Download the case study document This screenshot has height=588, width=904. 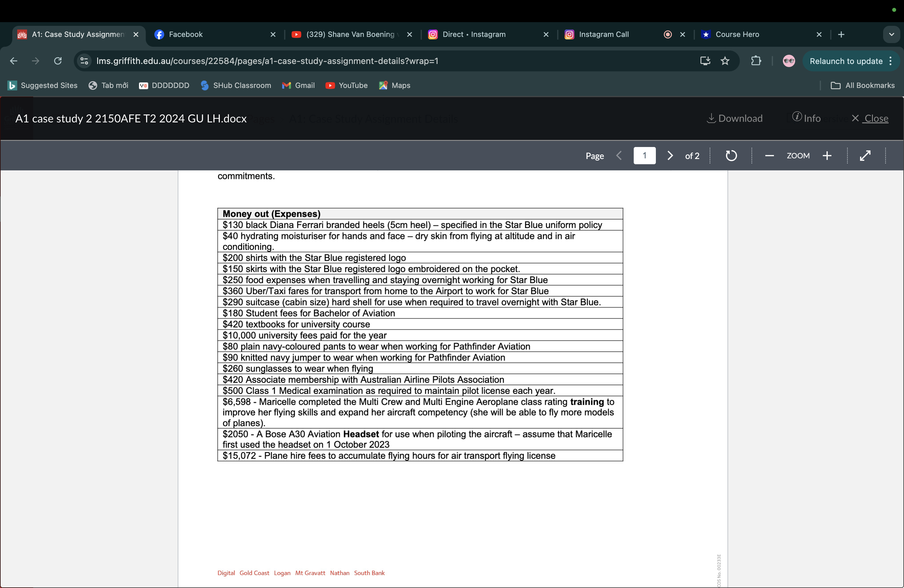735,118
